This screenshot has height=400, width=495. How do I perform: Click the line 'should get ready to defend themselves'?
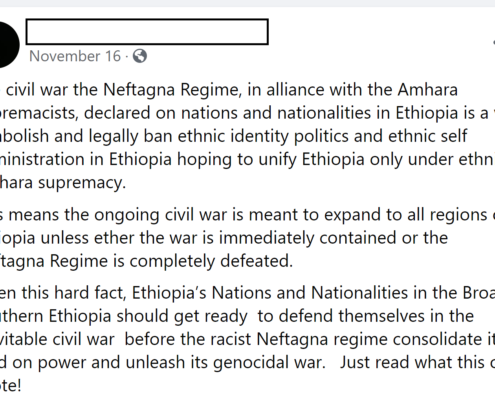tap(237, 316)
